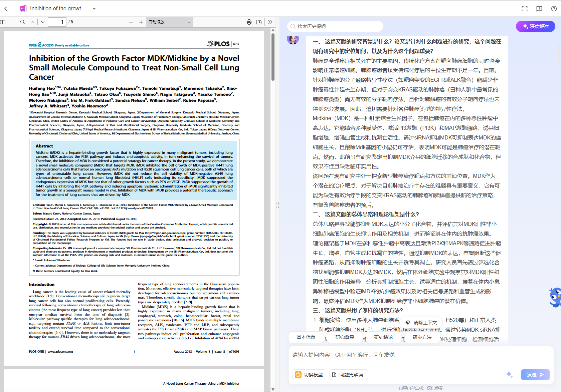
Task: Open the document title dropdown arrow
Action: pyautogui.click(x=94, y=9)
